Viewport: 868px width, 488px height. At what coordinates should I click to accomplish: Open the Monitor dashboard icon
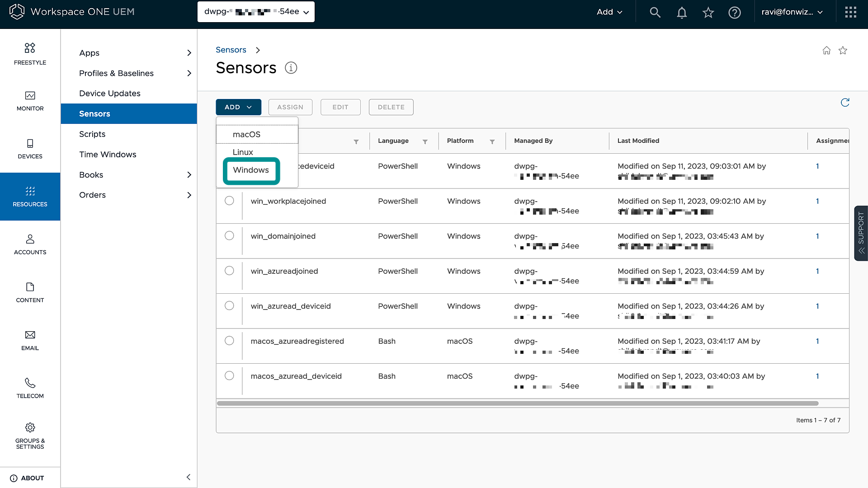tap(30, 96)
